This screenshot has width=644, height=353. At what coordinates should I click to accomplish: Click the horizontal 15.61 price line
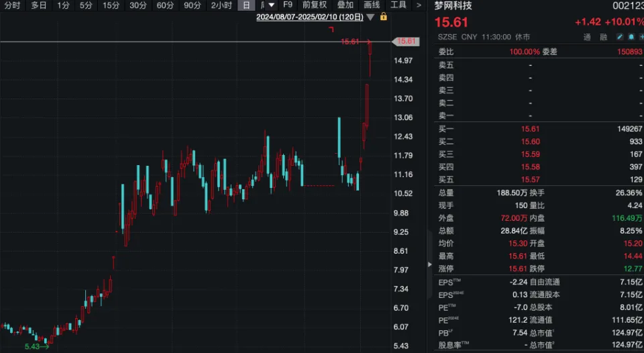click(x=195, y=42)
